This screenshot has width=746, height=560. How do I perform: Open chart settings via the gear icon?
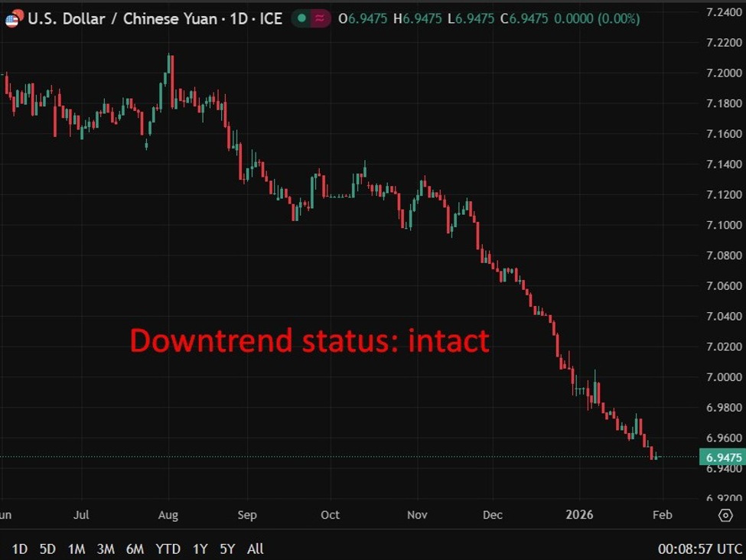tap(725, 515)
